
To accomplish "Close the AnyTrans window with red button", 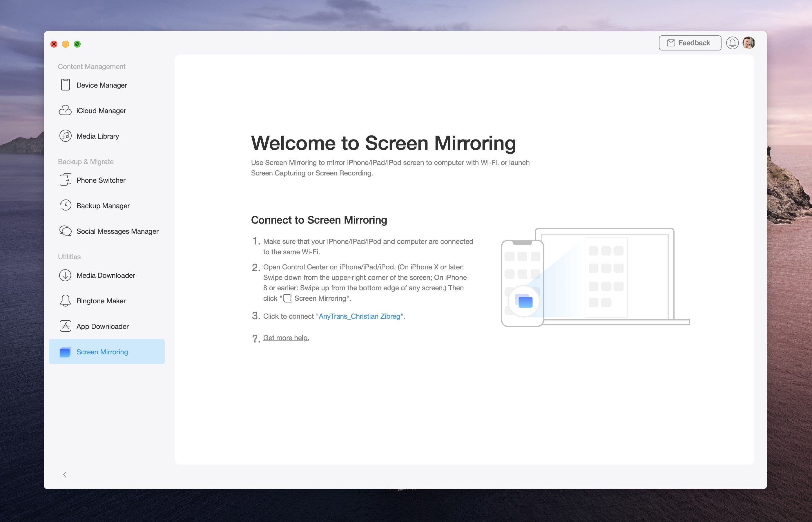I will [54, 44].
